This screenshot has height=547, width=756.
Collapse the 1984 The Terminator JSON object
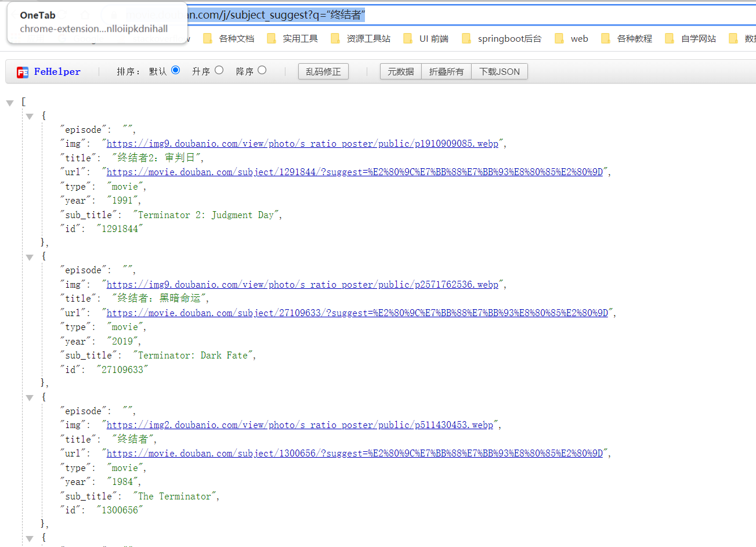(x=30, y=398)
